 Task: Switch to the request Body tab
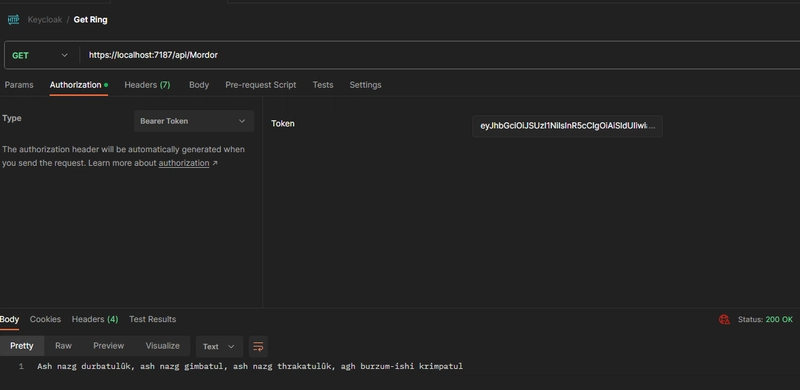point(199,85)
